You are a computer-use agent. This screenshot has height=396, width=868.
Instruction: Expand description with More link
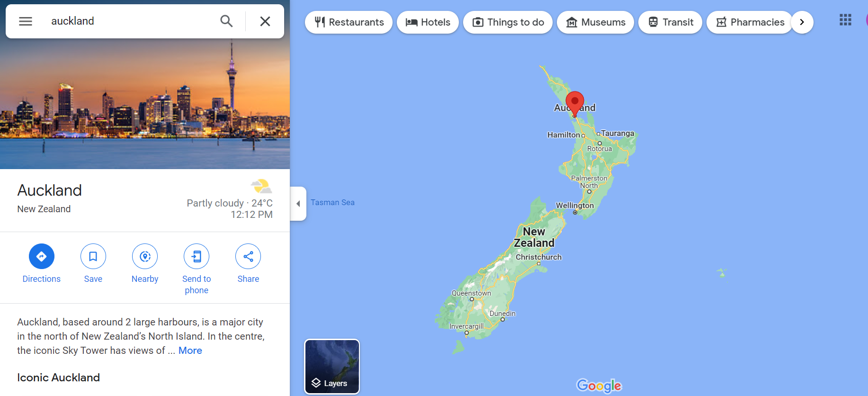pos(190,351)
